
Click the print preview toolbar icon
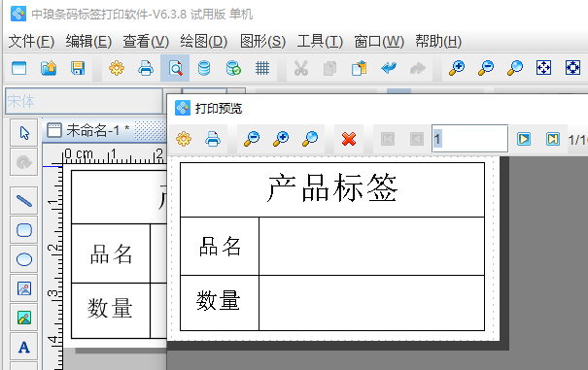pos(175,68)
